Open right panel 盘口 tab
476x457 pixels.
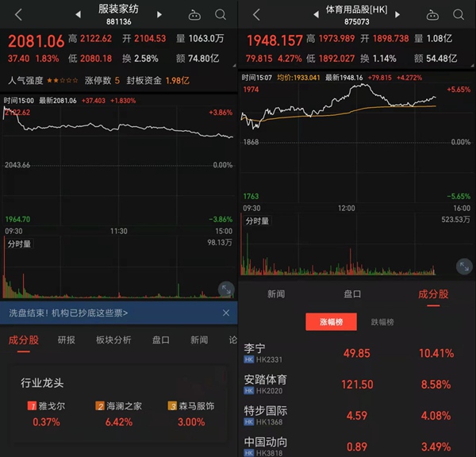point(352,294)
